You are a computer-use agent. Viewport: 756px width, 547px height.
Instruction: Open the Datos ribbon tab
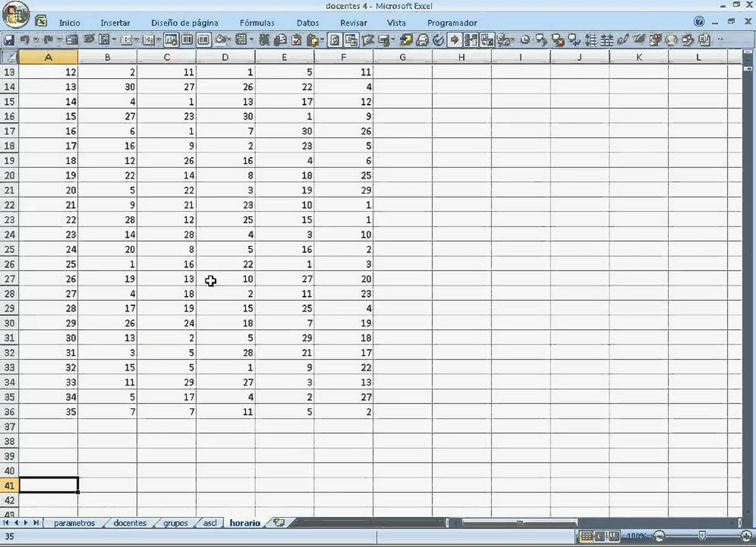[x=308, y=22]
